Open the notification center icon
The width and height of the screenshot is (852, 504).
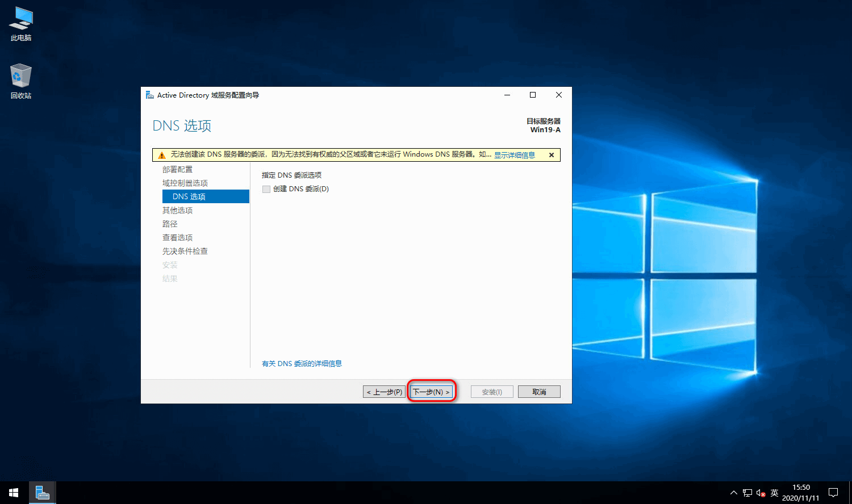(x=833, y=493)
